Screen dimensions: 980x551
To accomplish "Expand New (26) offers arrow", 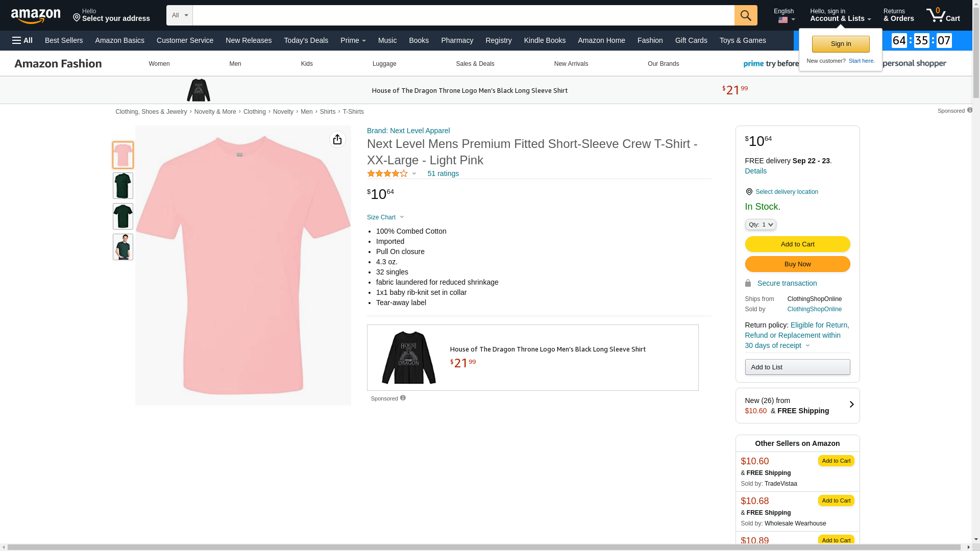I will 851,405.
